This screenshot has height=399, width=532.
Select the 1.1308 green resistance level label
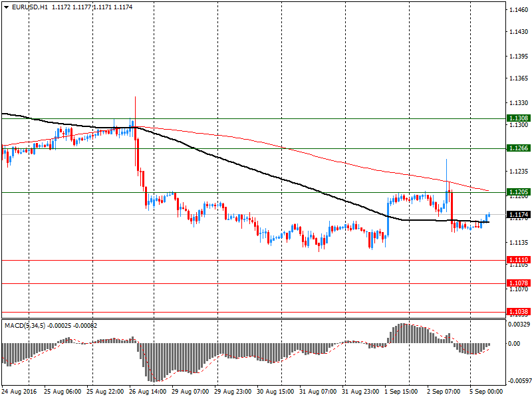click(x=519, y=118)
